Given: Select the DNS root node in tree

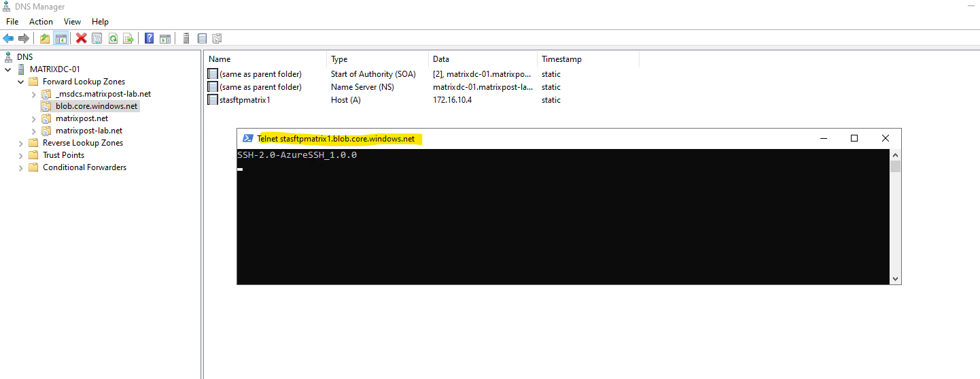Looking at the screenshot, I should pos(24,57).
